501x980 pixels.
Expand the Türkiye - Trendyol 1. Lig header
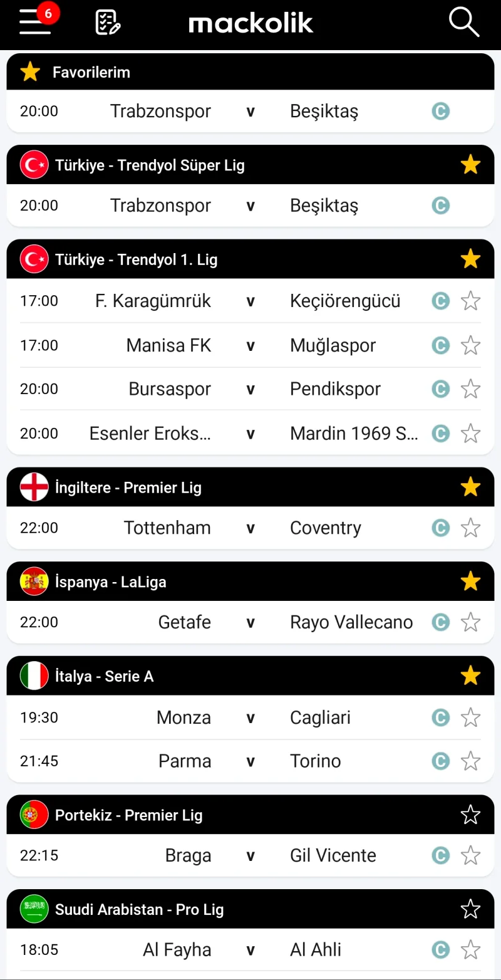[x=250, y=259]
